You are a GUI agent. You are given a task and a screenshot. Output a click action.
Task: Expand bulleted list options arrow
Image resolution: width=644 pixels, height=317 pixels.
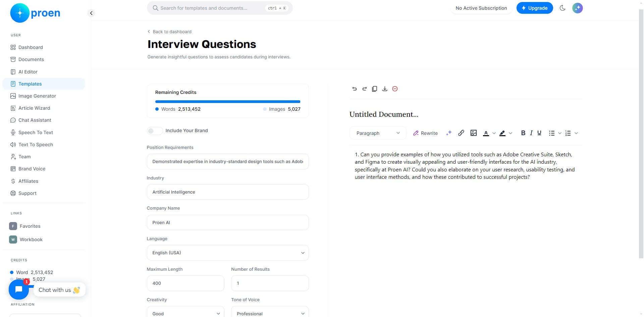pos(559,133)
